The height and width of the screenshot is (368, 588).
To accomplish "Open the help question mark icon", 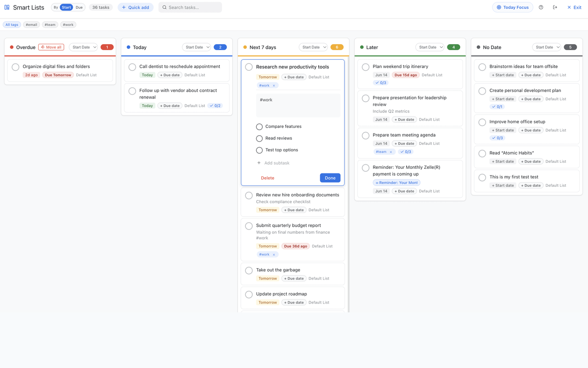I will (x=541, y=7).
